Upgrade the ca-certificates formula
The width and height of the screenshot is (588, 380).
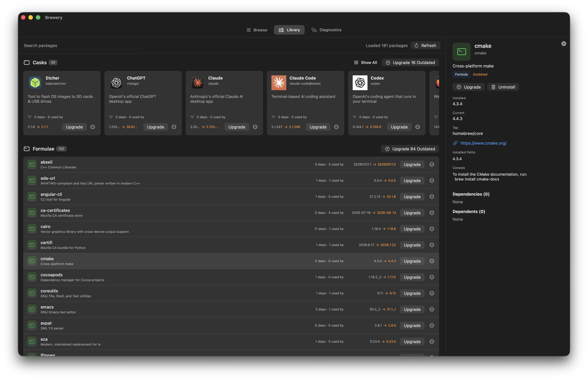412,213
